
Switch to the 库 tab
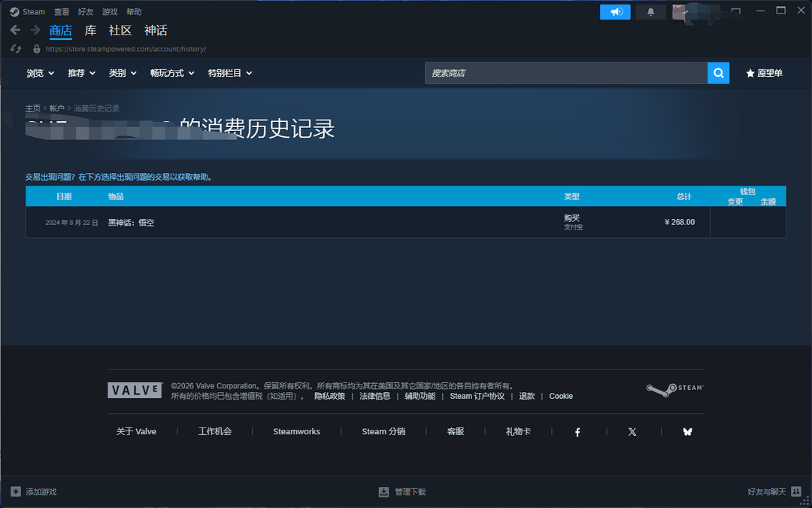pos(90,30)
